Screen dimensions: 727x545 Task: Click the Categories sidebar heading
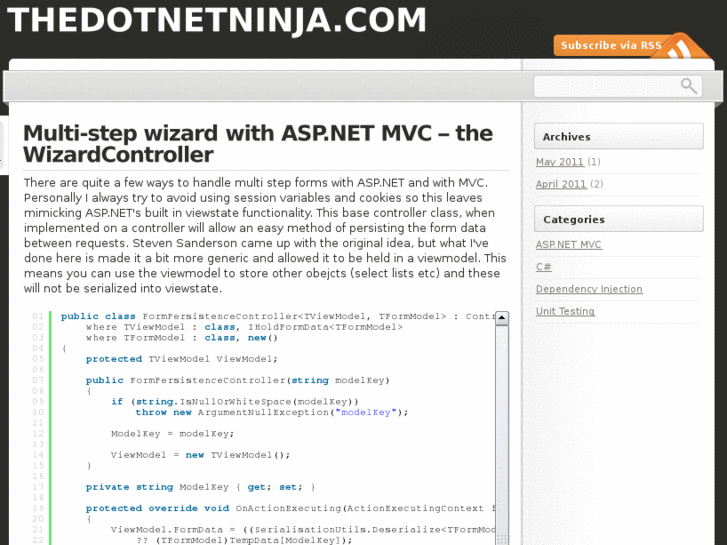tap(619, 219)
